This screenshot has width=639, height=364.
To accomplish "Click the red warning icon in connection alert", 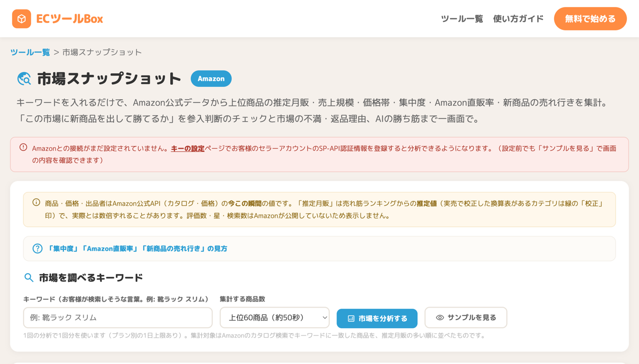I will click(x=23, y=148).
